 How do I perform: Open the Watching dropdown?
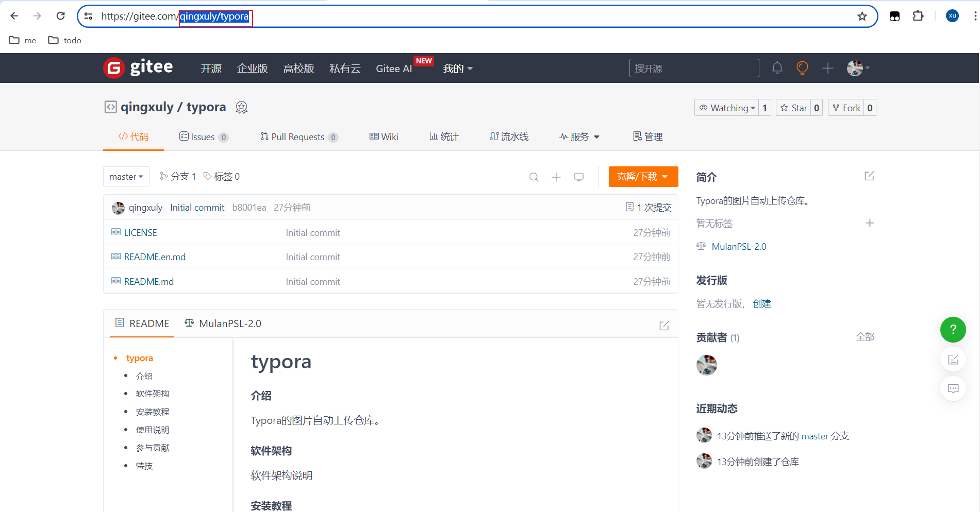pyautogui.click(x=726, y=108)
